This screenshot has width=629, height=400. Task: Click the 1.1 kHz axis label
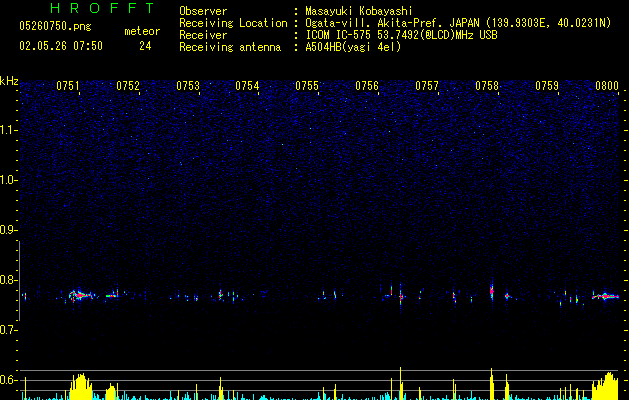point(9,130)
